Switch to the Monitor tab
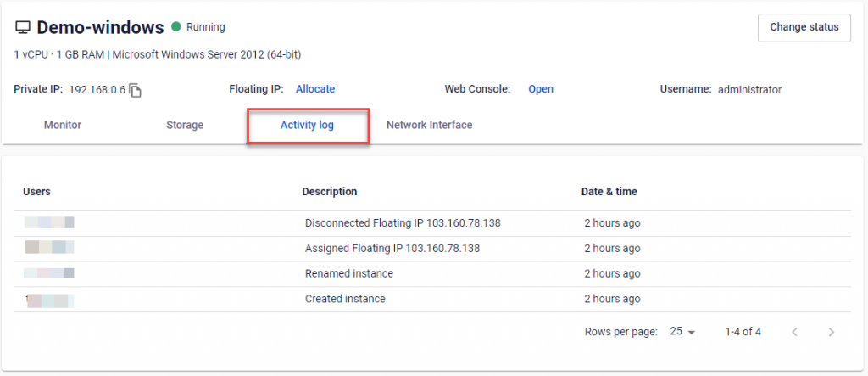The image size is (868, 376). (63, 125)
